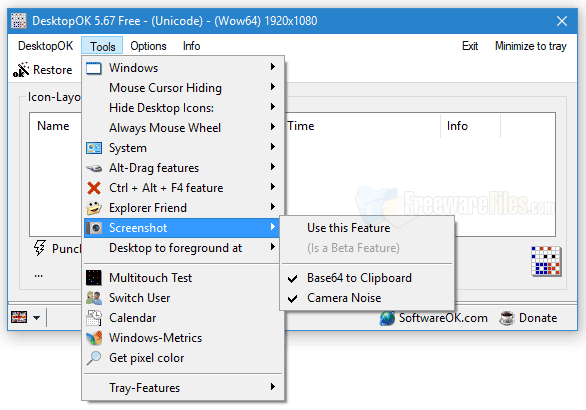Click the DesktopOK title bar app icon
The image size is (586, 410).
click(x=19, y=21)
